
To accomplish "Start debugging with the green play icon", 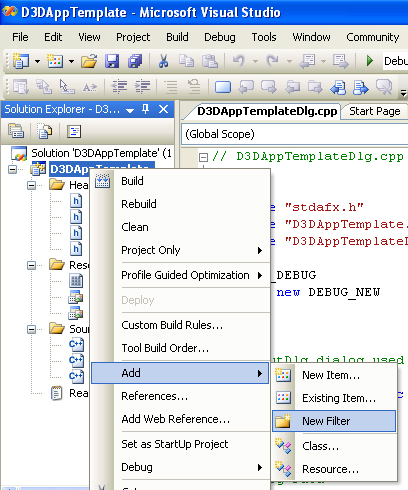I will (x=369, y=61).
